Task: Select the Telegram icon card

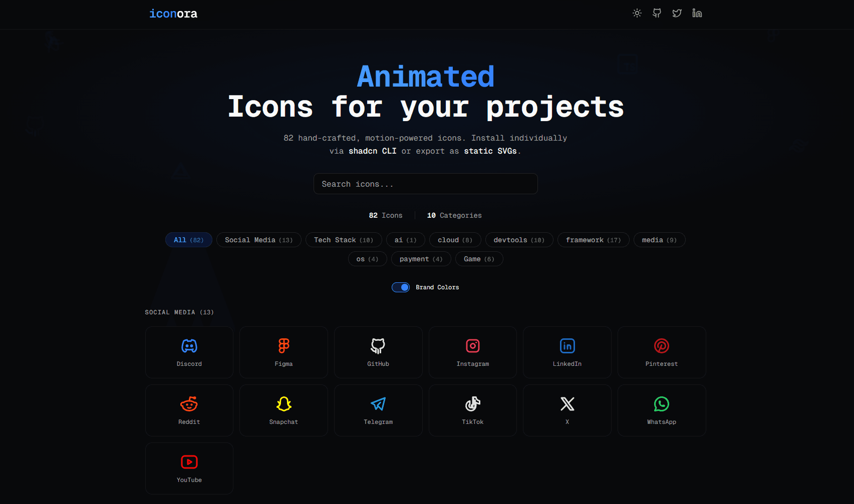Action: [378, 410]
